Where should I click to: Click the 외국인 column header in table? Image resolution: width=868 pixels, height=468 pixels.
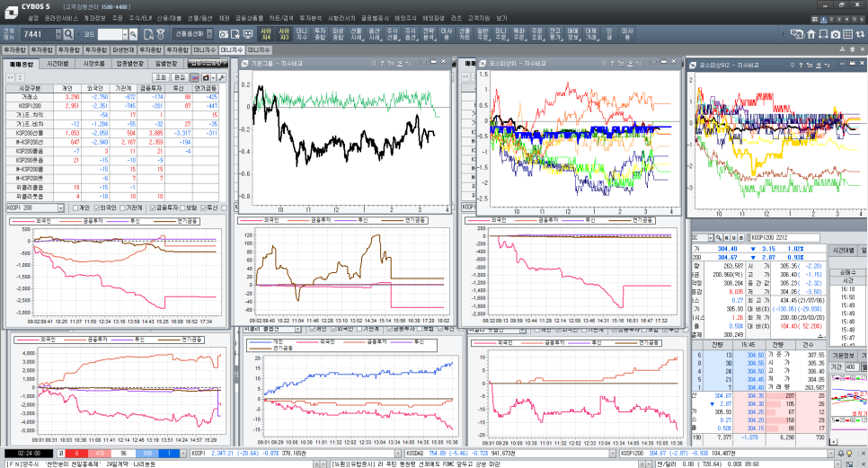coord(94,88)
